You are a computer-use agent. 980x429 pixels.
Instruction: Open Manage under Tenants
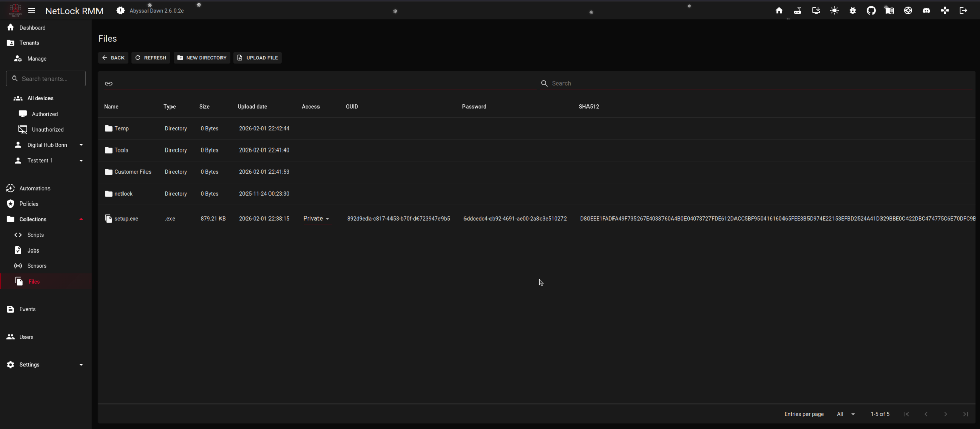click(46, 59)
